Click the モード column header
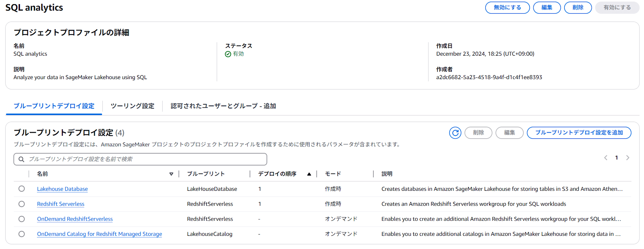644x249 pixels. [333, 174]
